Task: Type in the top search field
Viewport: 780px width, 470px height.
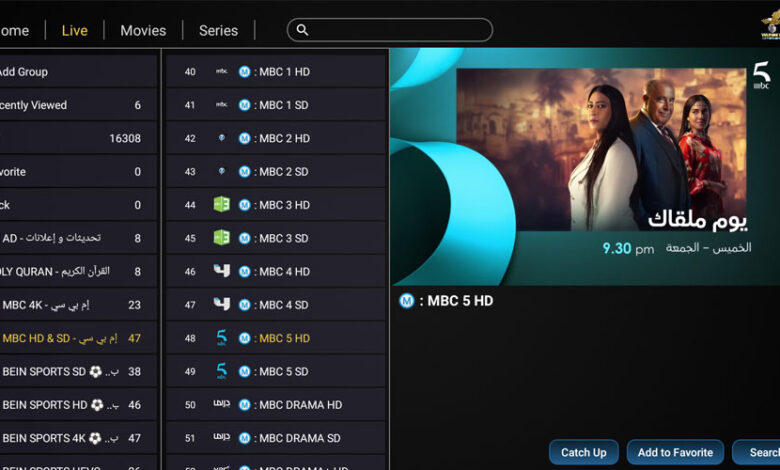Action: pos(400,30)
